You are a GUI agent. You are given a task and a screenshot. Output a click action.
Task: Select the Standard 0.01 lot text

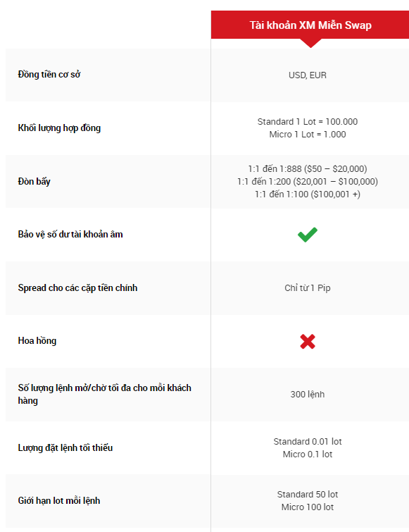click(x=308, y=441)
